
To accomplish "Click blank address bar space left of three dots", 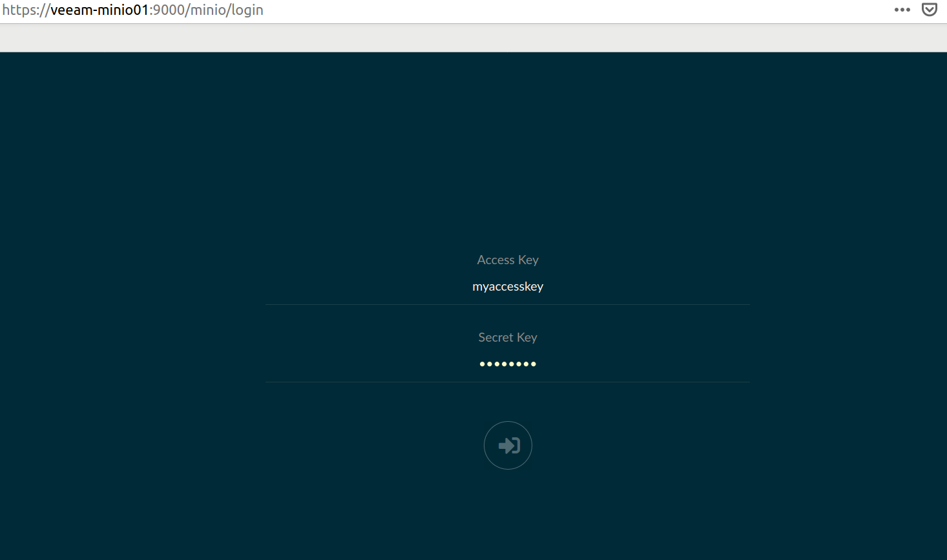I will [581, 10].
